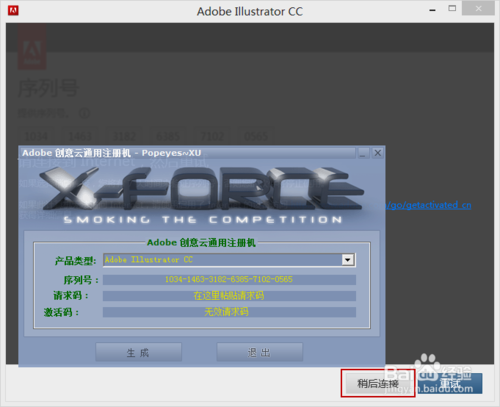Click the serial box containing 6385
500x407 pixels.
click(x=168, y=136)
